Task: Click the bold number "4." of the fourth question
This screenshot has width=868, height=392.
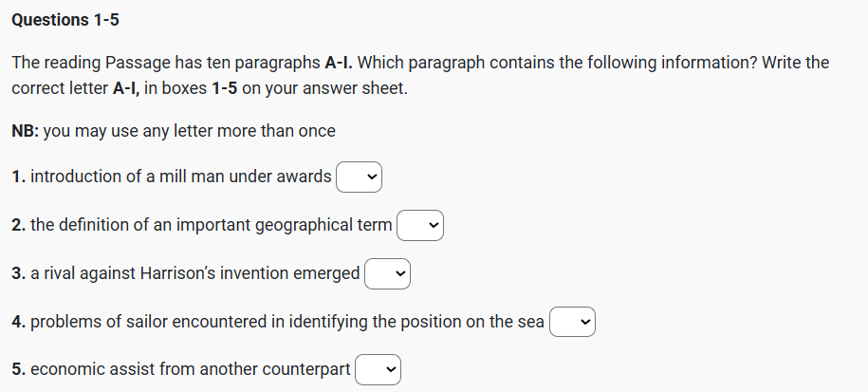Action: click(x=19, y=323)
